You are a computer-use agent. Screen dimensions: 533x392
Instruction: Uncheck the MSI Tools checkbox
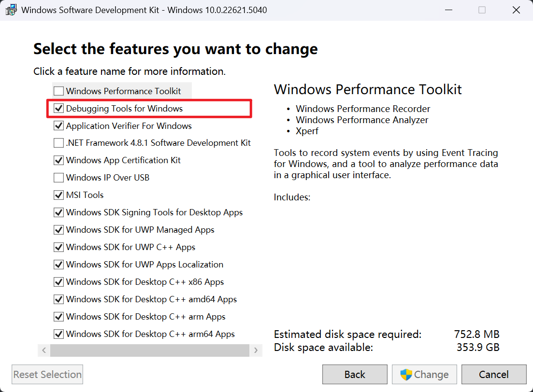point(58,195)
